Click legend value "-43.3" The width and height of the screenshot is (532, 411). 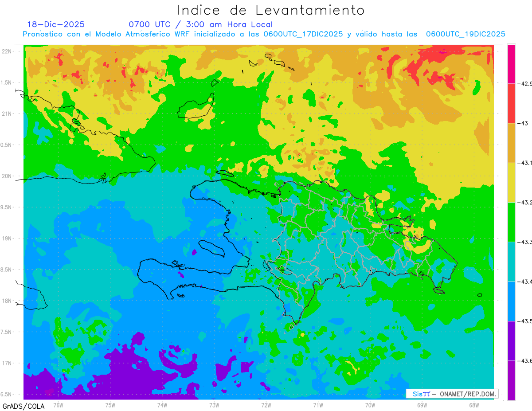[524, 242]
